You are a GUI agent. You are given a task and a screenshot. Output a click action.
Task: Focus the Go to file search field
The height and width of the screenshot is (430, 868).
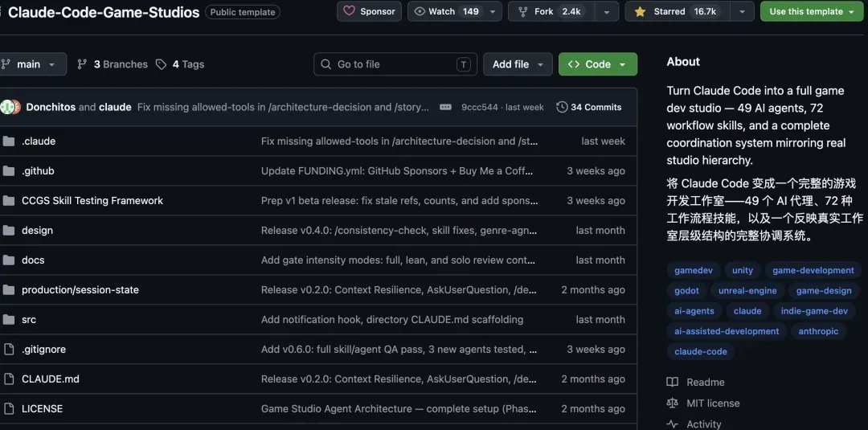point(395,64)
